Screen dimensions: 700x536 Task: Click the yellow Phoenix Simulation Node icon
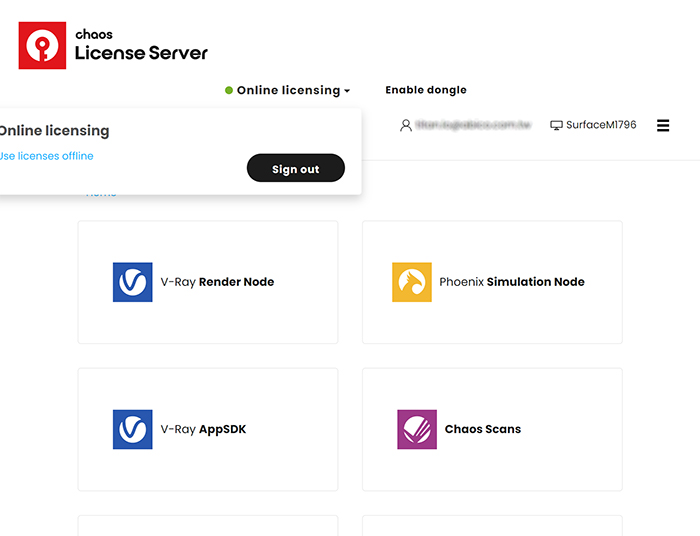pos(411,282)
